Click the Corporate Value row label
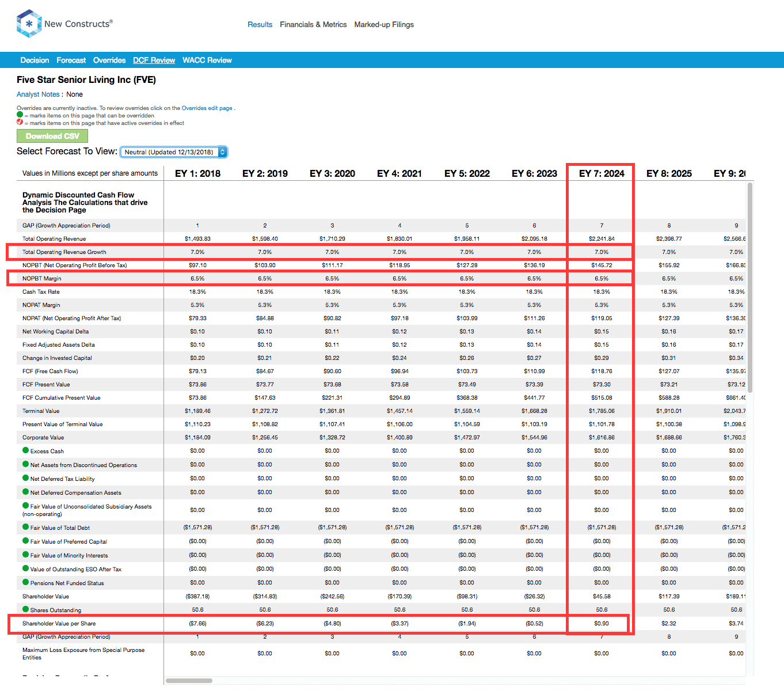Viewport: 784px width, 698px height. tap(43, 437)
